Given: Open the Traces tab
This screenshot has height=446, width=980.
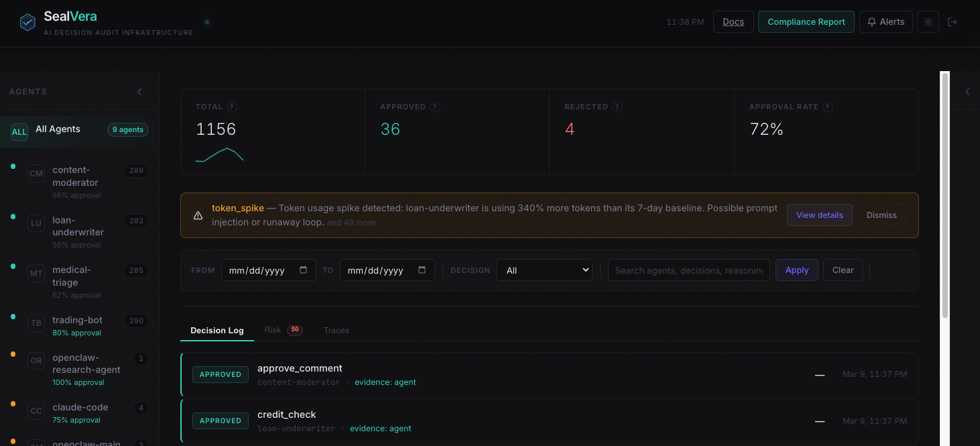Looking at the screenshot, I should [336, 330].
